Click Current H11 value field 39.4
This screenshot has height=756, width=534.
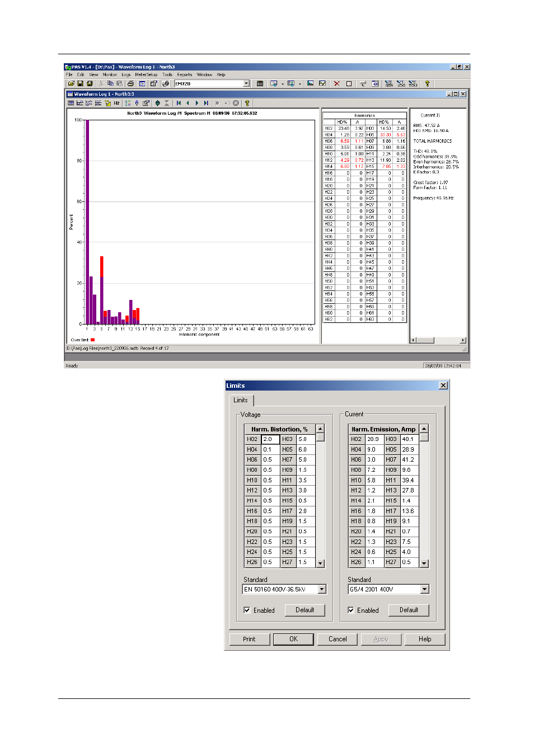click(410, 480)
